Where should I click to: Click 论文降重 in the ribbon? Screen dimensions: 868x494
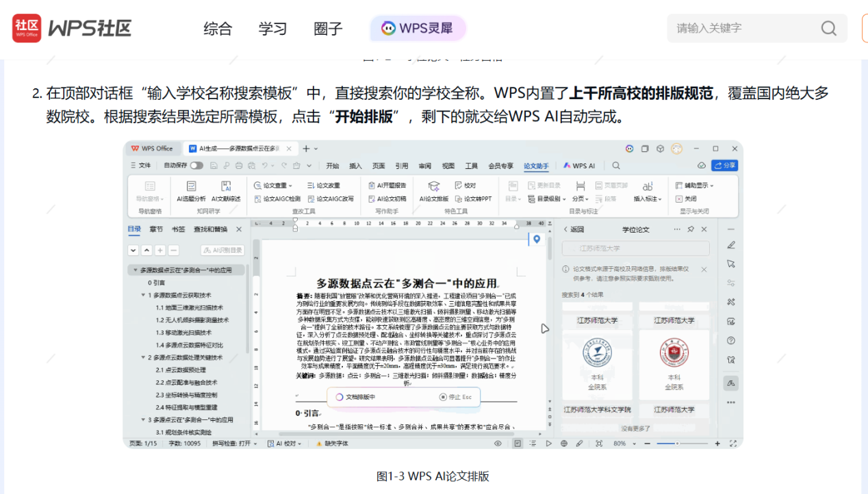323,185
